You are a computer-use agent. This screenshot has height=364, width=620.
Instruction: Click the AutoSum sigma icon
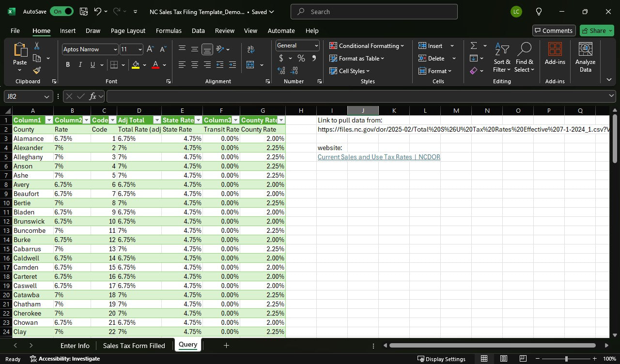(473, 45)
